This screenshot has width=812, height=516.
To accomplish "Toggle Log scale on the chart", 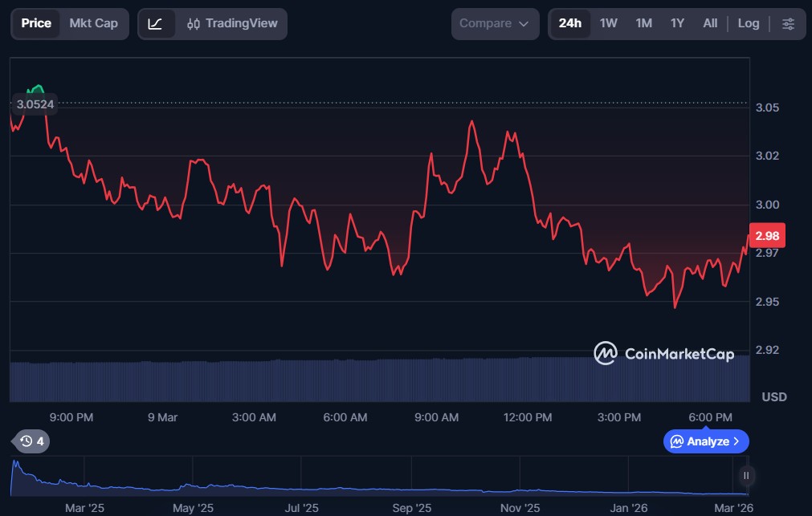I will coord(748,24).
